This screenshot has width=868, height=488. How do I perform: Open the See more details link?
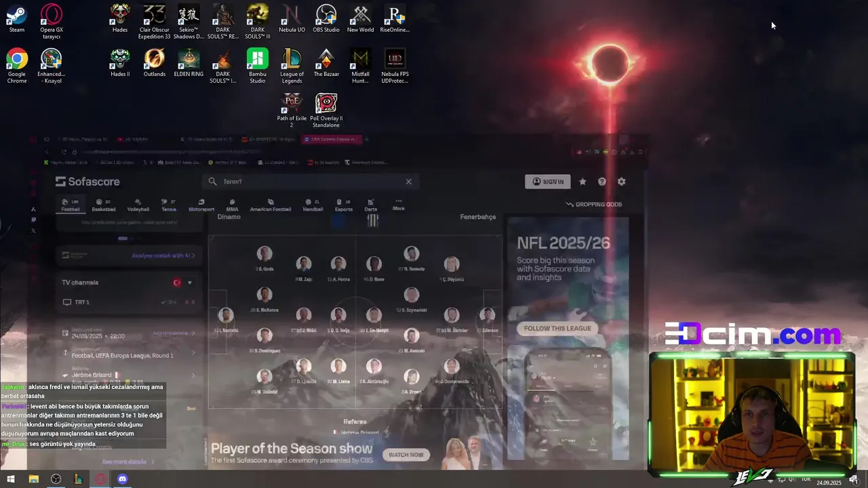pos(128,462)
